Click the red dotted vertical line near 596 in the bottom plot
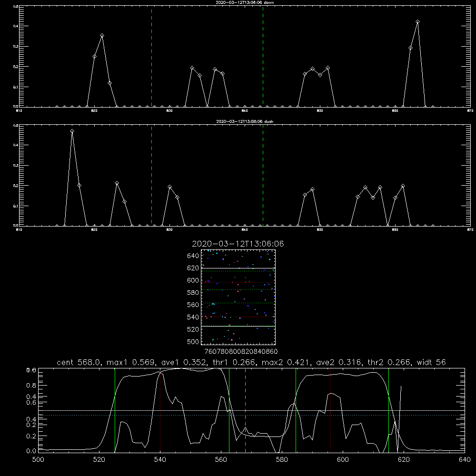Screen dimensions: 476x476 [331, 410]
